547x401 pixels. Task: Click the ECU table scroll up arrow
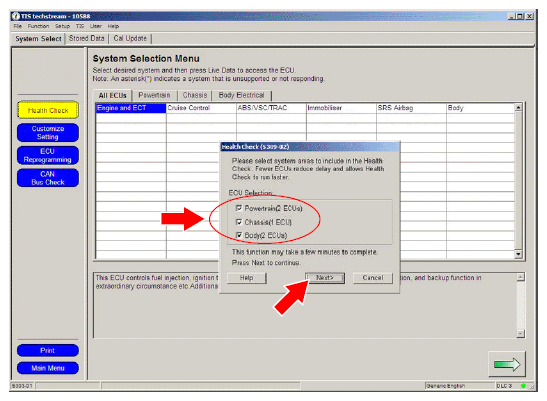(x=518, y=107)
